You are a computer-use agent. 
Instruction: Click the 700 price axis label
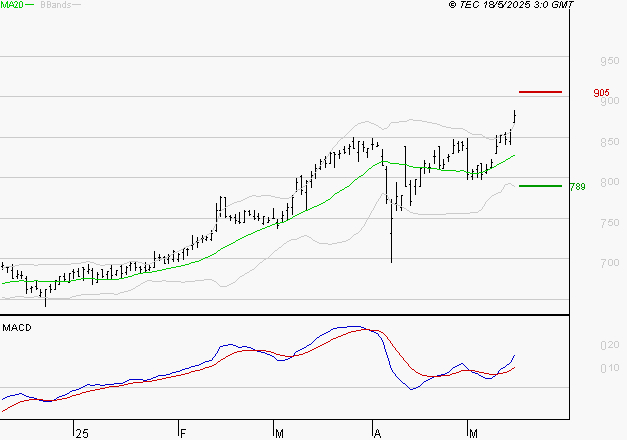pos(607,264)
